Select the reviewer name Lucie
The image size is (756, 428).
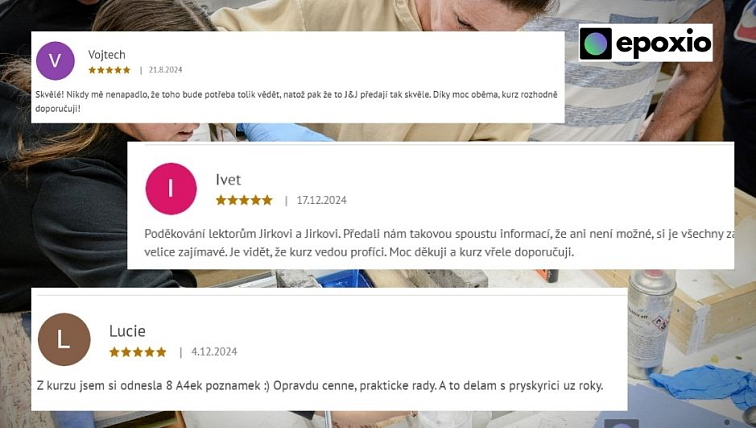(127, 331)
